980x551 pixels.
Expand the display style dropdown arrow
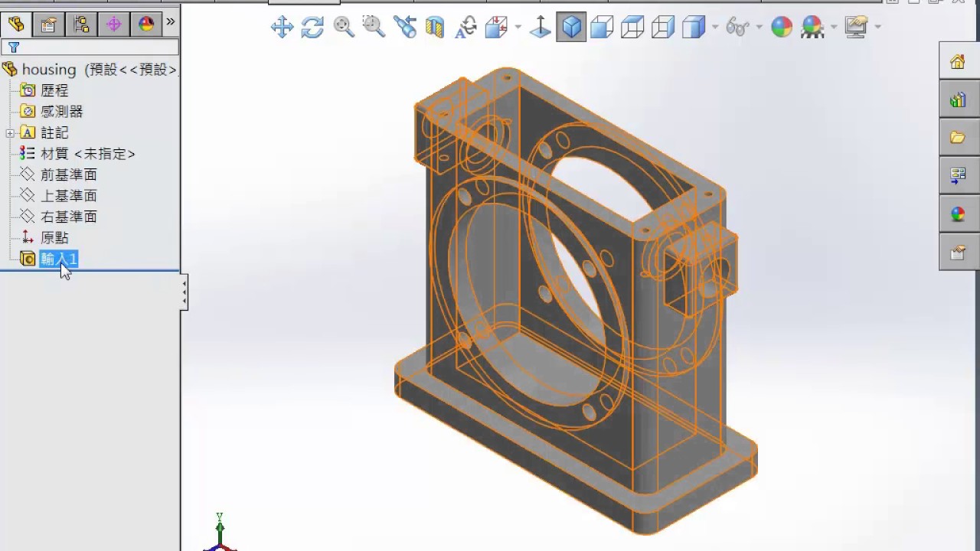[x=715, y=28]
